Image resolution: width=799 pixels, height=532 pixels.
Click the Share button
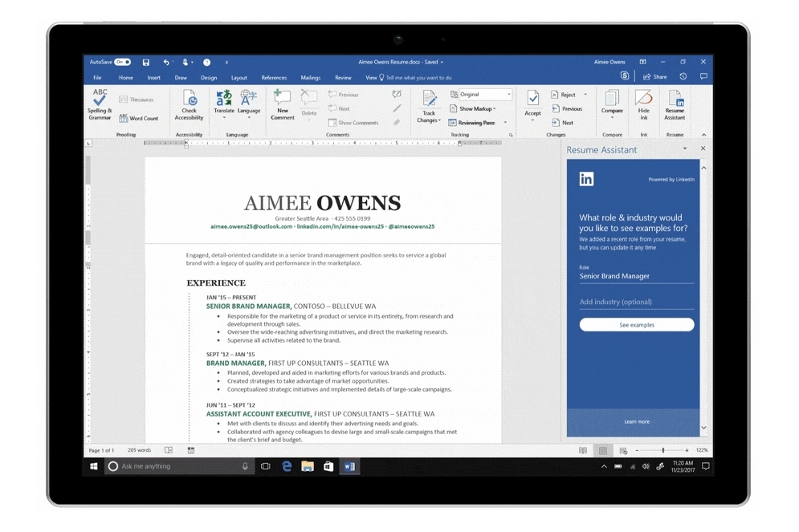[655, 77]
